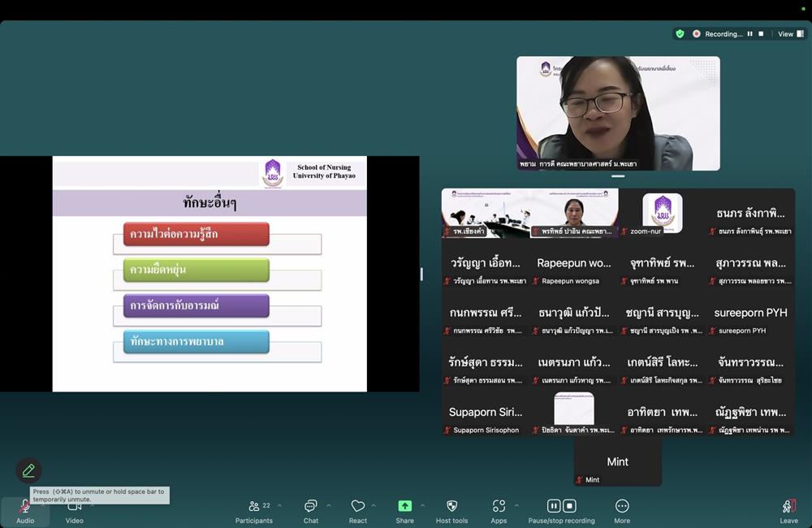Screen dimensions: 812x528
Task: Pause recording in the bottom toolbar
Action: coord(554,506)
